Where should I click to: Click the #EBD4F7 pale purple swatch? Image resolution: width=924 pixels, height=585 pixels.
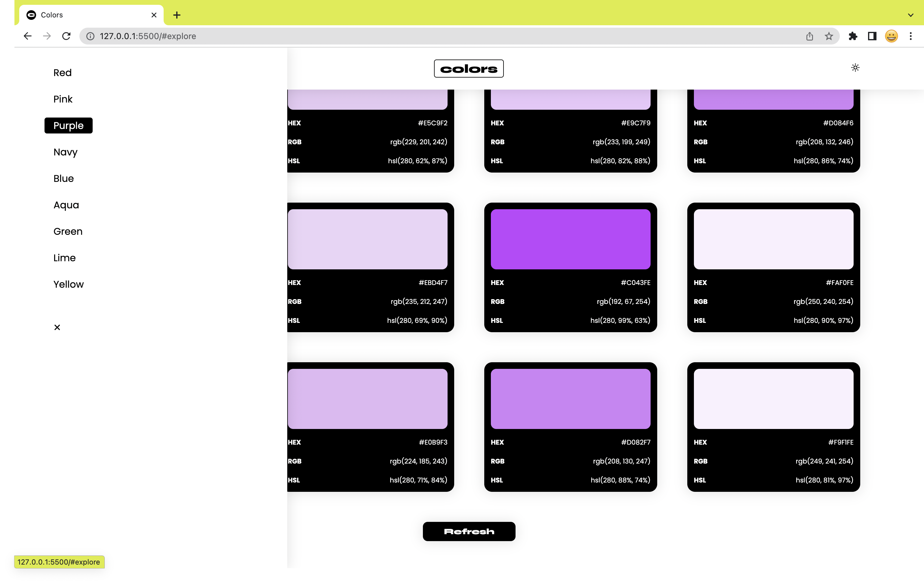pyautogui.click(x=368, y=239)
